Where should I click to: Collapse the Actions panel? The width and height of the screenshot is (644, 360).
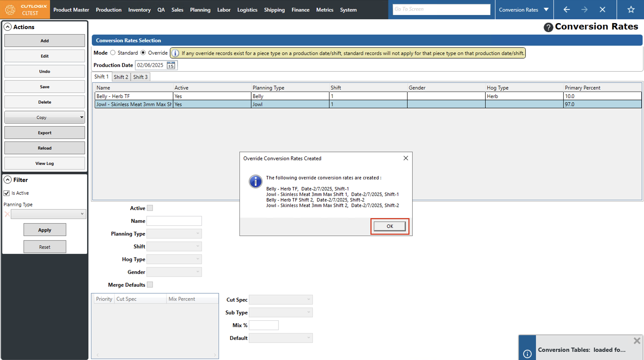pos(8,27)
